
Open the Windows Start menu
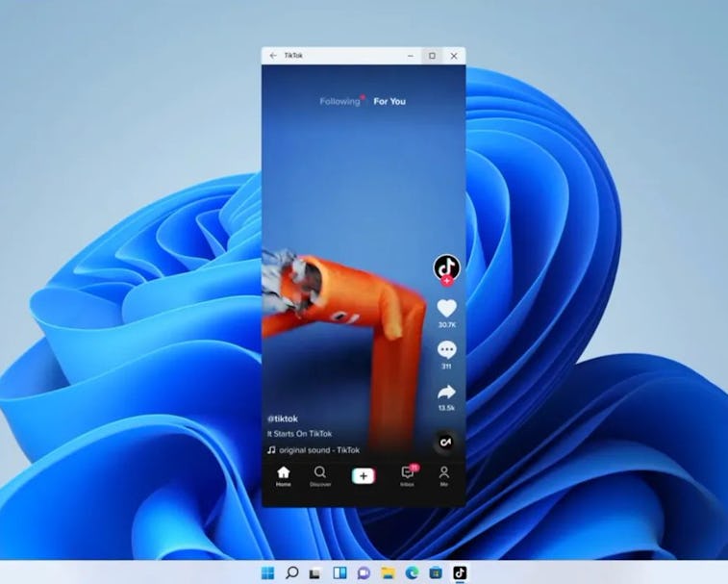(x=267, y=573)
